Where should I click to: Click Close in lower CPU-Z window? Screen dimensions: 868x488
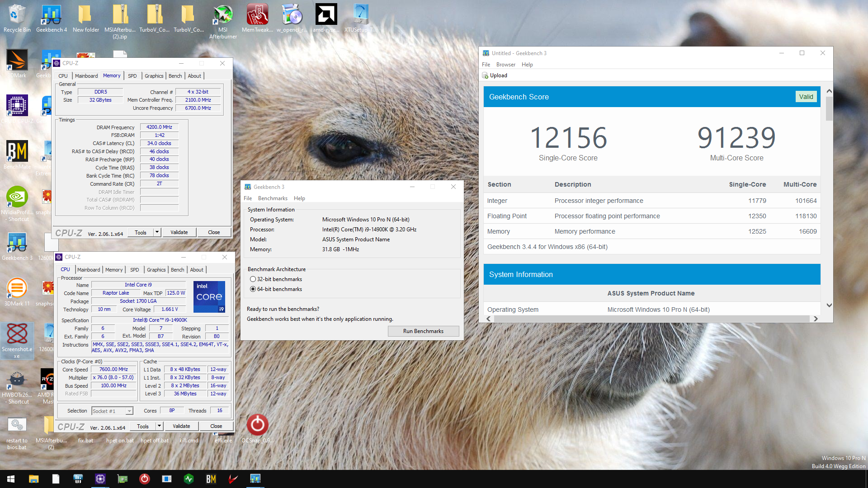pyautogui.click(x=216, y=426)
